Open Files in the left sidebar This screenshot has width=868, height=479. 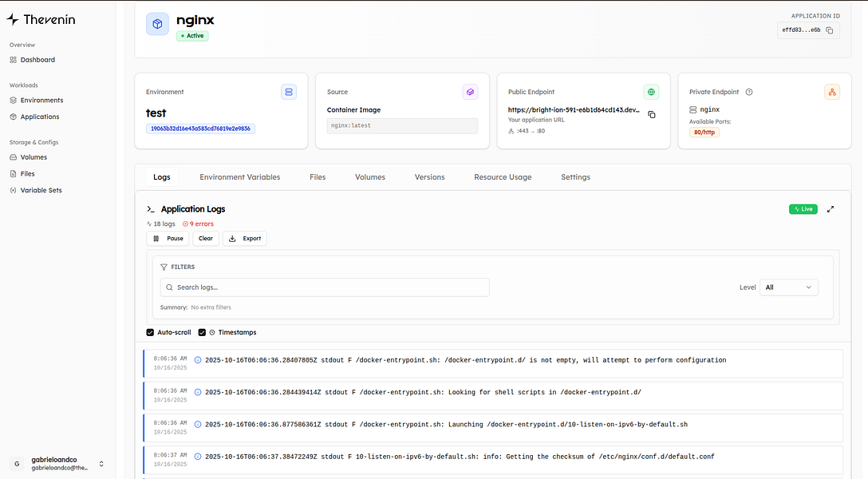[x=22, y=174]
